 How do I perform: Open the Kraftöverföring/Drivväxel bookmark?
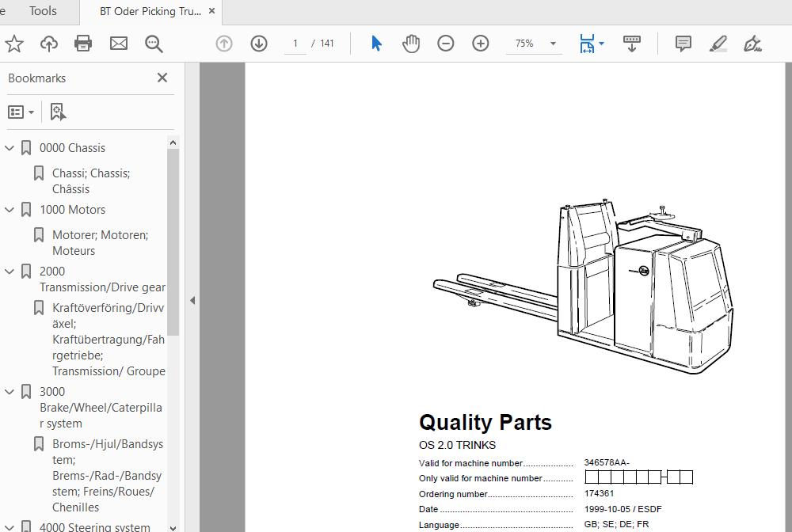coord(109,339)
